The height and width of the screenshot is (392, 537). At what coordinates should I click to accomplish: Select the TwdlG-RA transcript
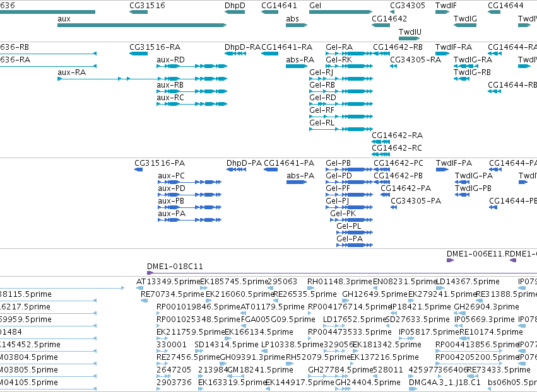(x=466, y=66)
